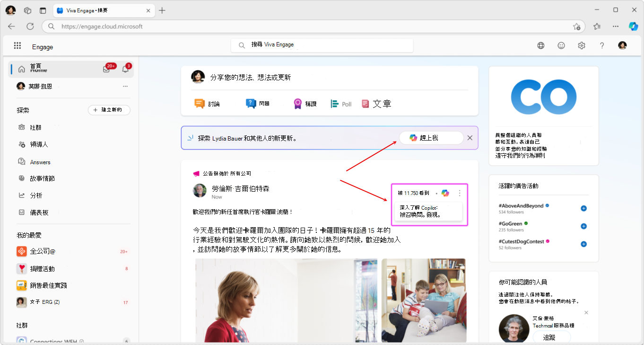Follow the #CutestDogContest campaign plus icon

point(583,244)
